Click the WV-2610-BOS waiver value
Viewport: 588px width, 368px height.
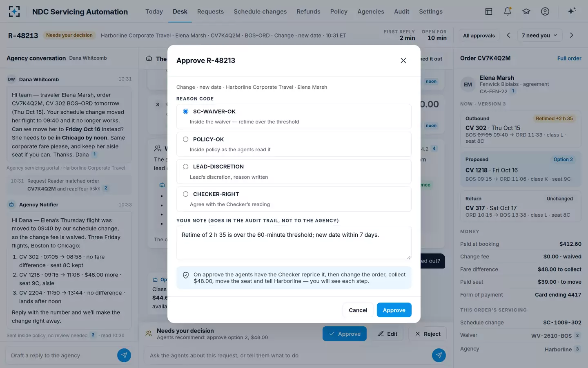[x=551, y=336]
